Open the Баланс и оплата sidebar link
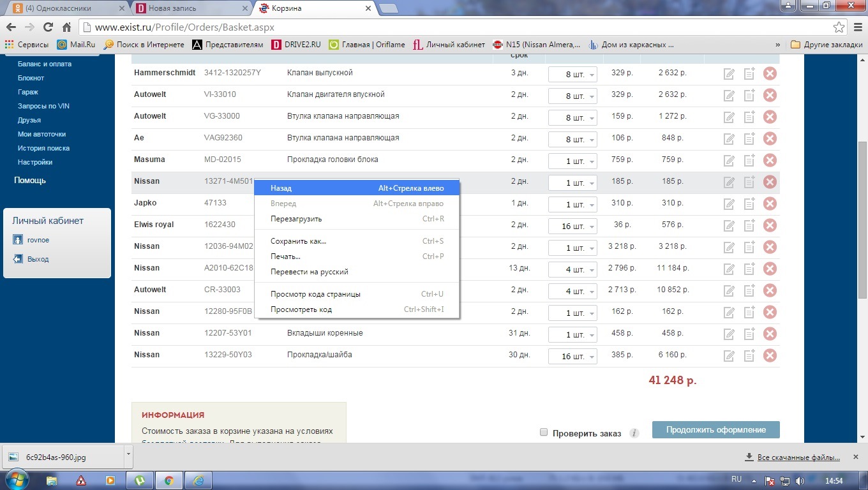 (x=45, y=64)
